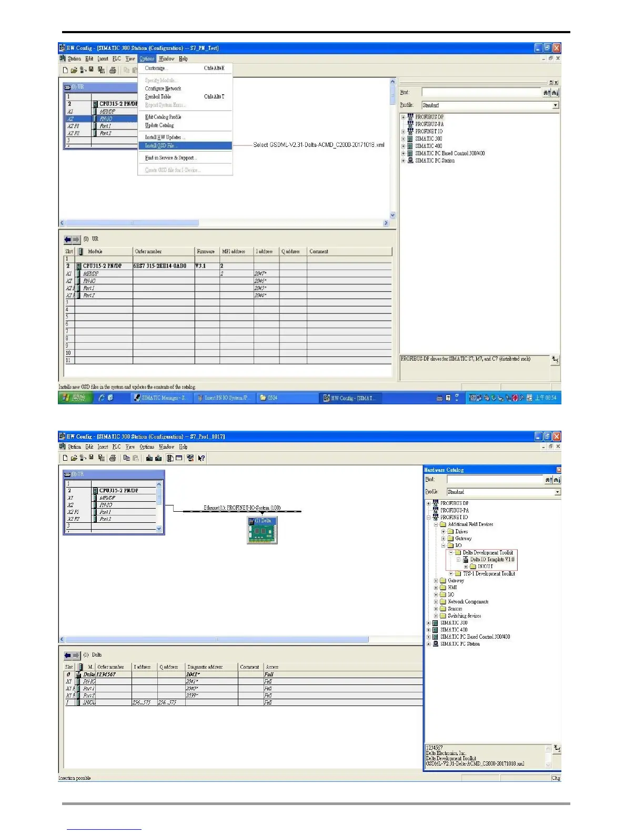Viewport: 644px width, 834px height.
Task: Click Download to Module icon in S7_Pro1_1017 toolbar
Action: (149, 458)
